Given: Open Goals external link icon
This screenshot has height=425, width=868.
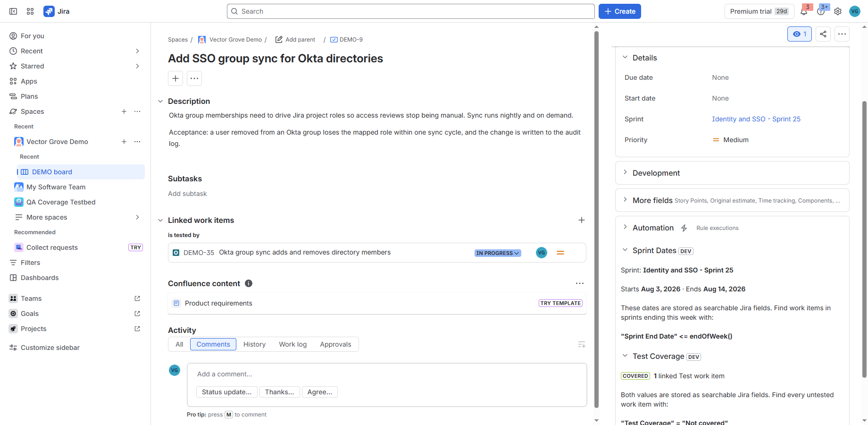Looking at the screenshot, I should coord(137,314).
